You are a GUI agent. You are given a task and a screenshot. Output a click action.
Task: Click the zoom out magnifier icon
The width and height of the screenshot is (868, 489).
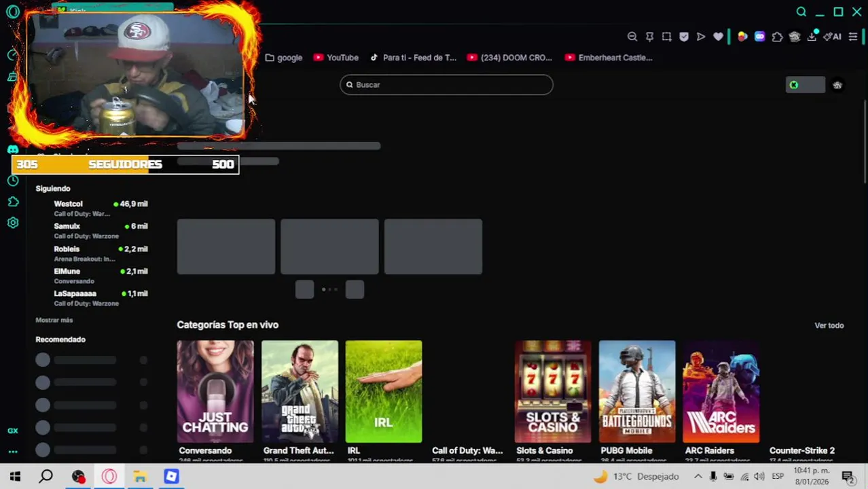pos(632,37)
